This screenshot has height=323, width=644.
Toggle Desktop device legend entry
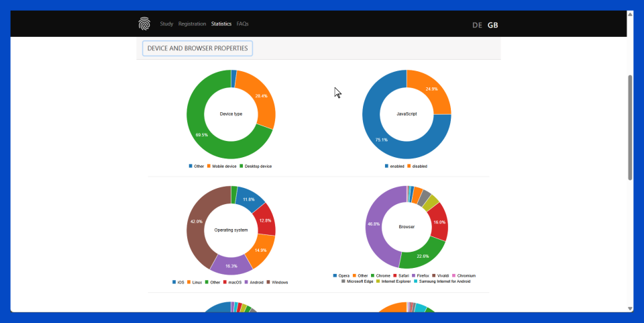click(x=258, y=166)
